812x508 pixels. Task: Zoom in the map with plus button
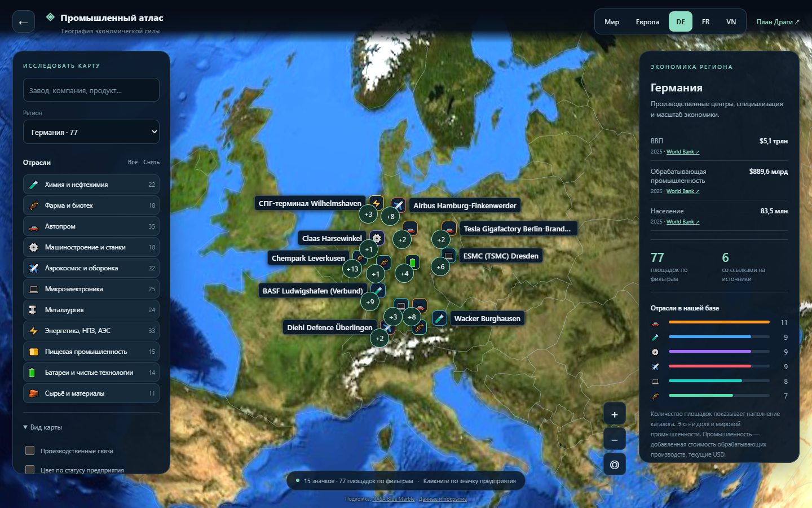coord(615,414)
